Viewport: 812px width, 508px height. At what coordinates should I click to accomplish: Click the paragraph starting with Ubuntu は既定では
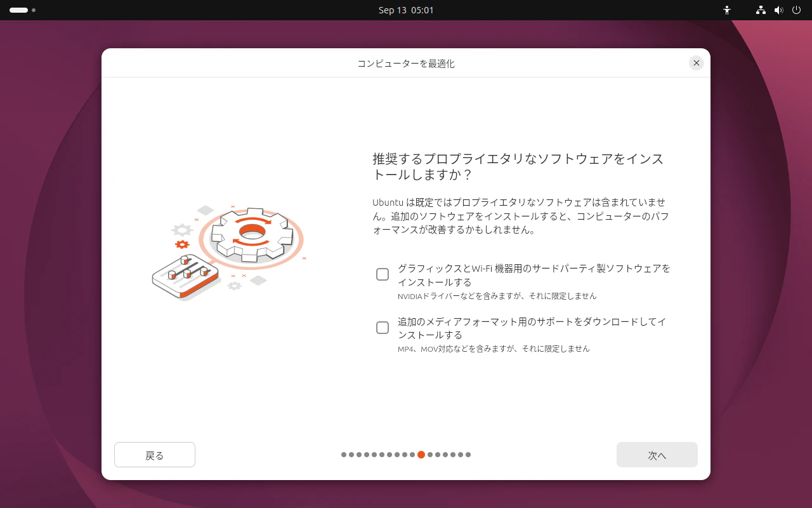click(521, 216)
